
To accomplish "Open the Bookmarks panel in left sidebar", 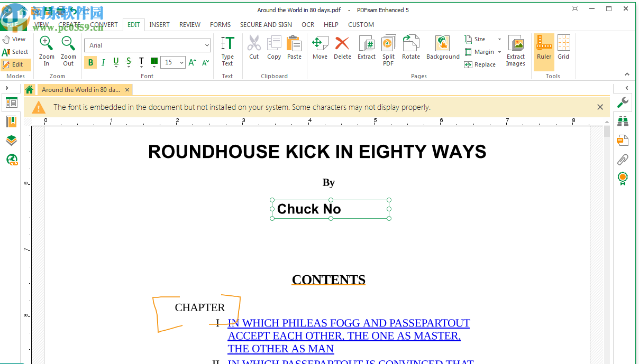I will (12, 122).
